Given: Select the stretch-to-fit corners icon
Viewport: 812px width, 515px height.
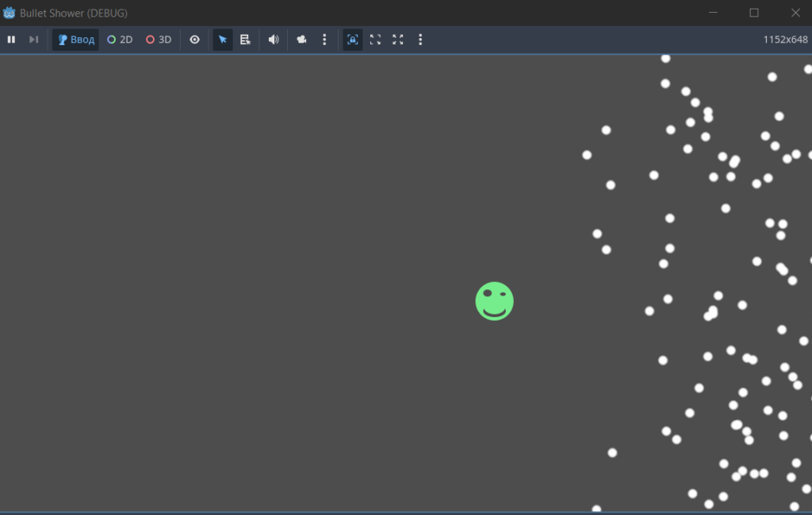Looking at the screenshot, I should (x=375, y=40).
